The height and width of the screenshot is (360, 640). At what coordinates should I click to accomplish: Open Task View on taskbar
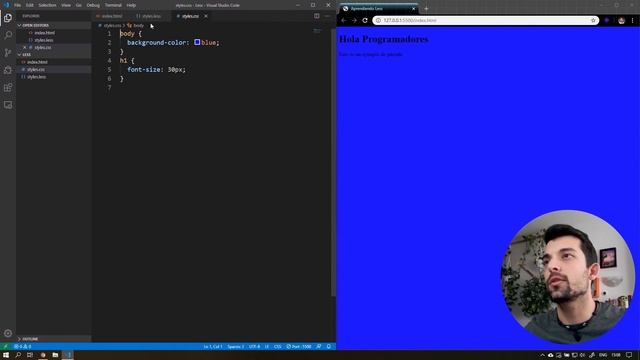[30, 355]
